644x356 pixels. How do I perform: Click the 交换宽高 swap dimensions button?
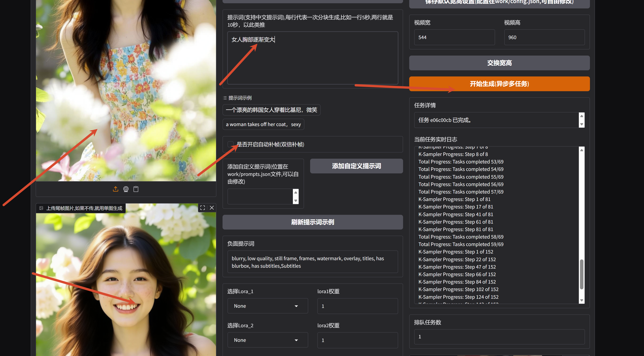(x=499, y=63)
